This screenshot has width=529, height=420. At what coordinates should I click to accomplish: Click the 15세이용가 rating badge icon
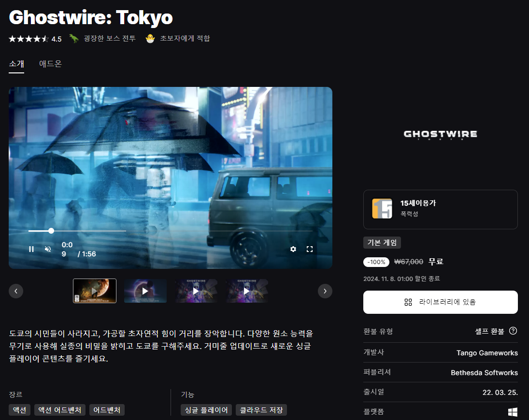tap(382, 209)
